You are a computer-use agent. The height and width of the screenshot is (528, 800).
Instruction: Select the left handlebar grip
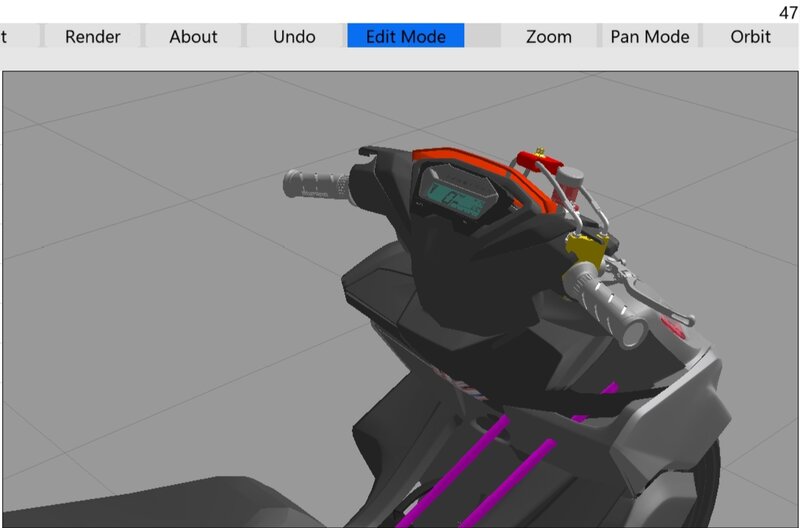point(316,184)
